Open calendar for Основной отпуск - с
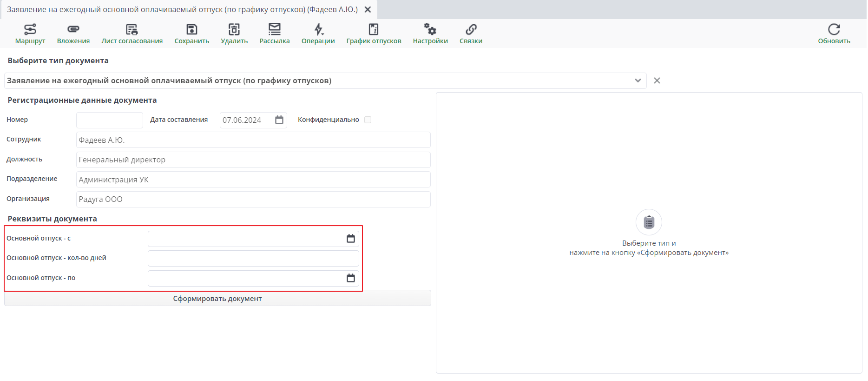The image size is (868, 381). (351, 239)
